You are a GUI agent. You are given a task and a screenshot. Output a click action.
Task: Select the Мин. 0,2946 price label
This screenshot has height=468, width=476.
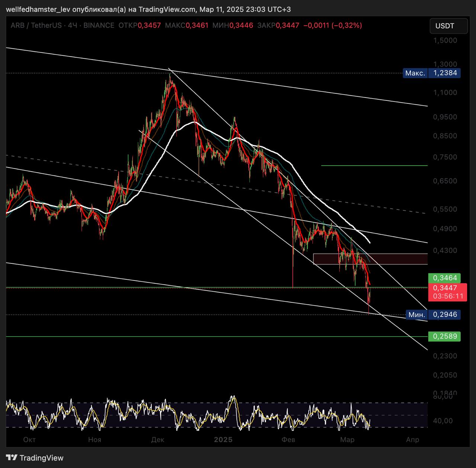pos(433,315)
